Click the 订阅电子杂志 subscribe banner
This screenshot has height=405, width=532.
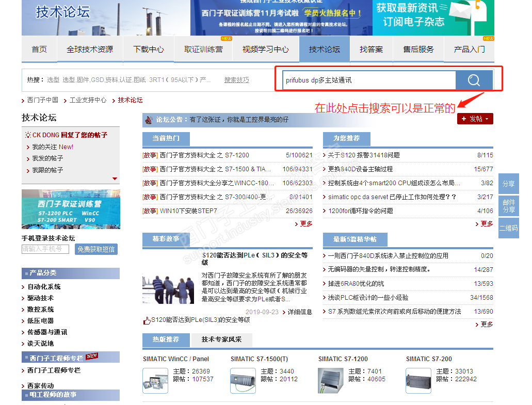point(433,18)
